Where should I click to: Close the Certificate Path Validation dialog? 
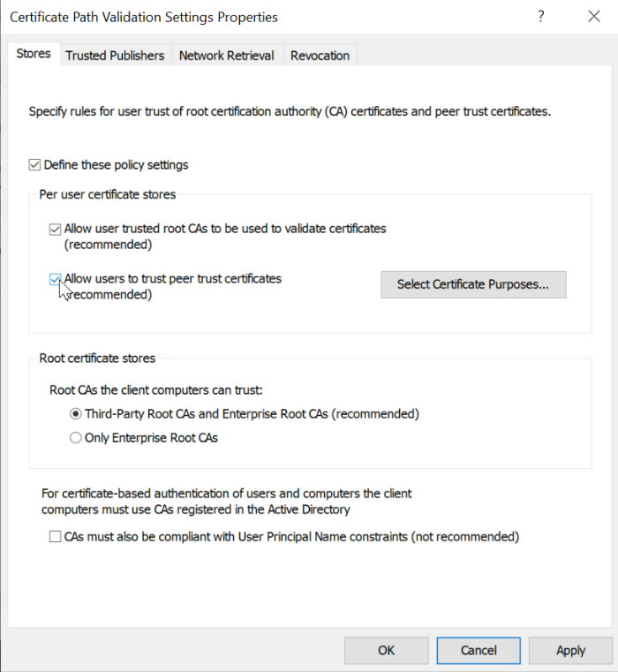(593, 17)
